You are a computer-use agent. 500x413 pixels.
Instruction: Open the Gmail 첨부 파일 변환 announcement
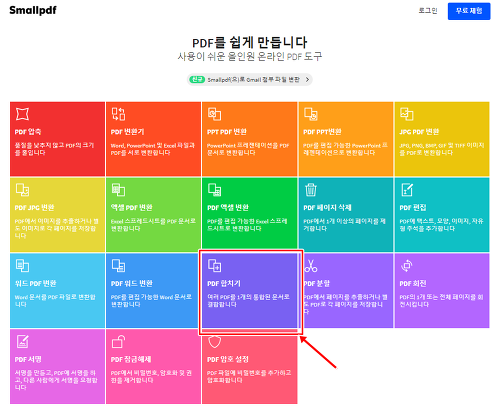click(x=249, y=80)
